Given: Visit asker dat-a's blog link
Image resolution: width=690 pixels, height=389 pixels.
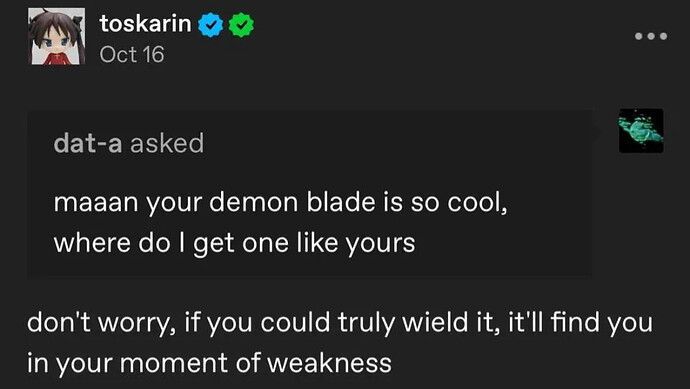Looking at the screenshot, I should [x=88, y=143].
